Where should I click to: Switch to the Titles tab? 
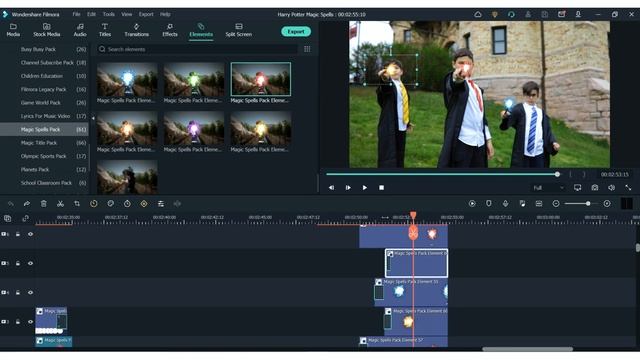tap(105, 30)
